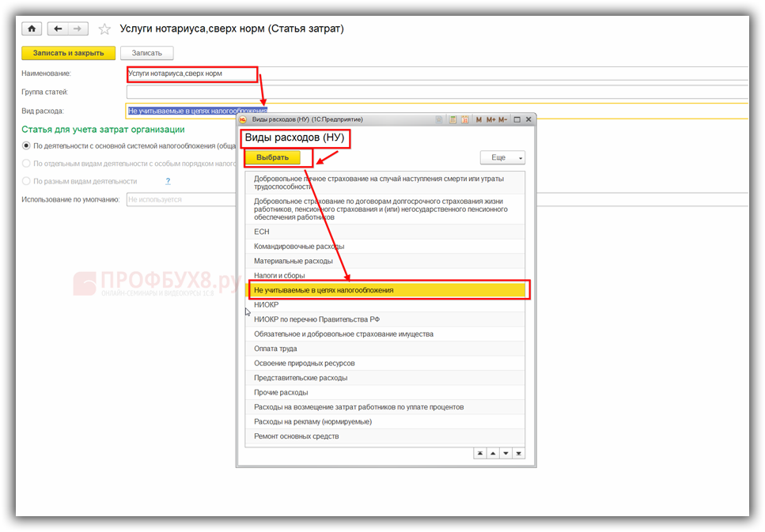Select 'По разным видам деятельности' radio button
Viewport: 765px width, 532px height.
point(26,181)
